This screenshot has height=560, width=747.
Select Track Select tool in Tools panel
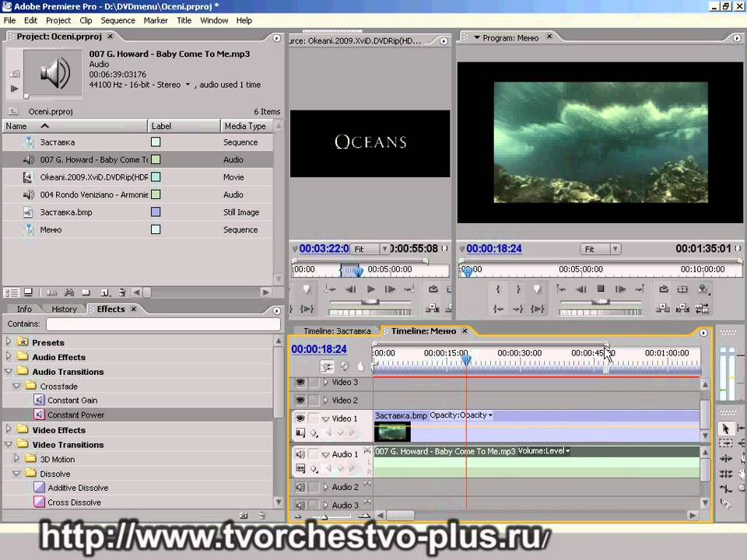(725, 443)
